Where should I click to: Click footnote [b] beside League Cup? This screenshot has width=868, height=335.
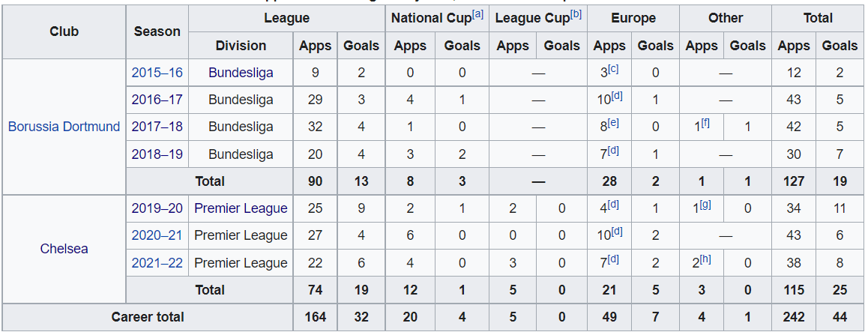point(576,14)
